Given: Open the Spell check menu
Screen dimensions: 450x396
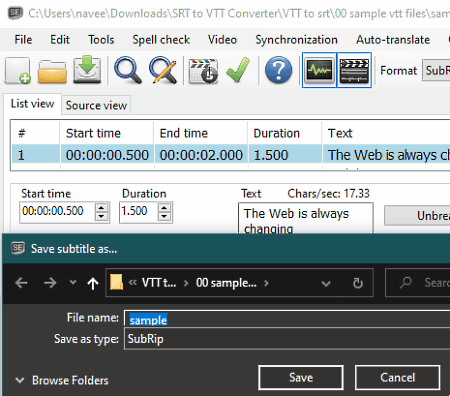Looking at the screenshot, I should point(161,40).
